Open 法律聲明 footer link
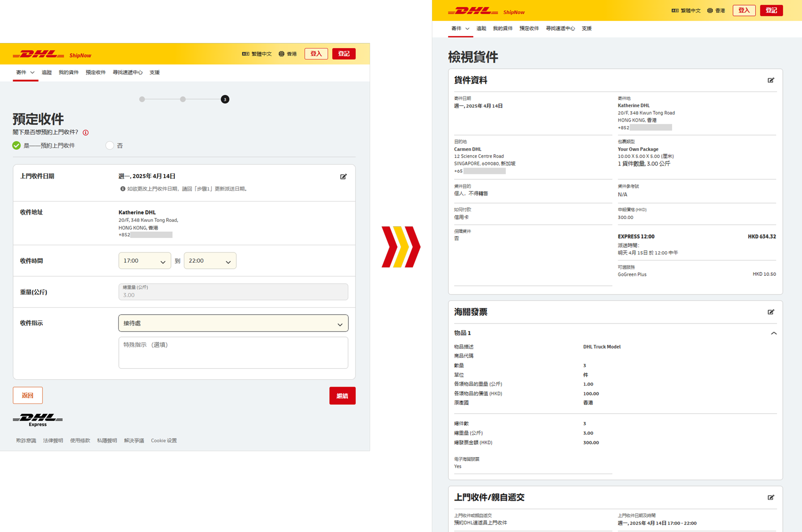Screen dimensions: 802x532 coord(53,441)
